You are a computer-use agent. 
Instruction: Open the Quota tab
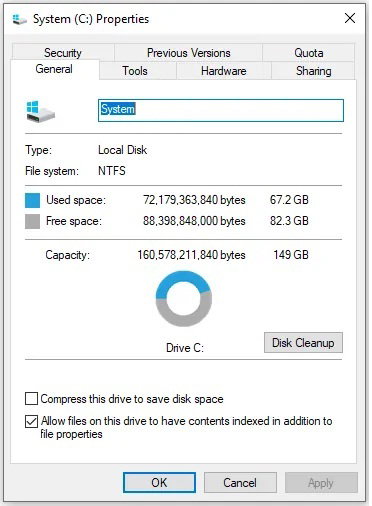pos(309,53)
